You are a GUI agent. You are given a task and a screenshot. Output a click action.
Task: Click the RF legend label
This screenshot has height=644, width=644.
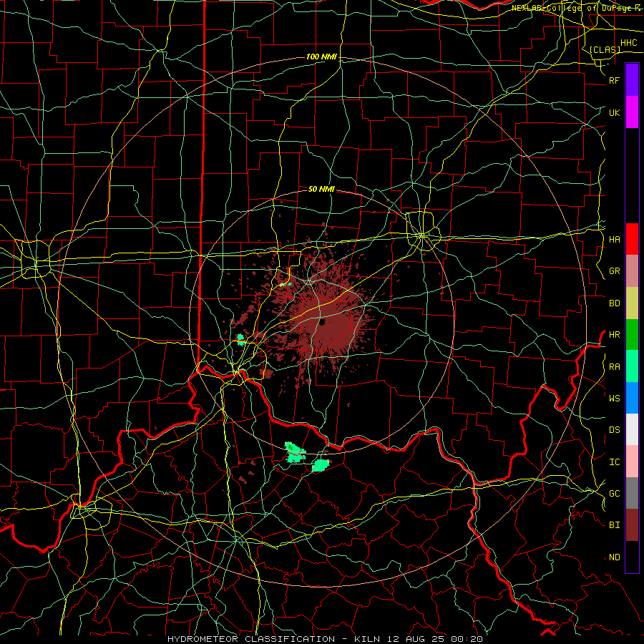pos(614,80)
